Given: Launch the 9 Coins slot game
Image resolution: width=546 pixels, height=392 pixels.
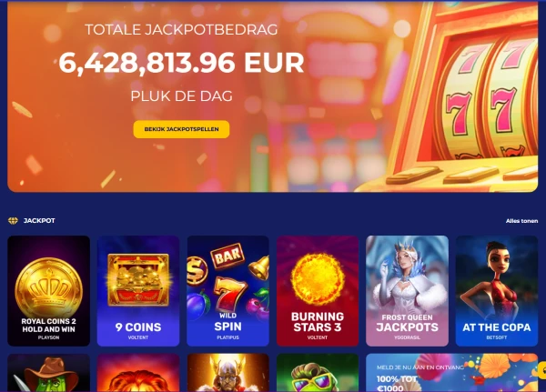Looking at the screenshot, I should [138, 291].
